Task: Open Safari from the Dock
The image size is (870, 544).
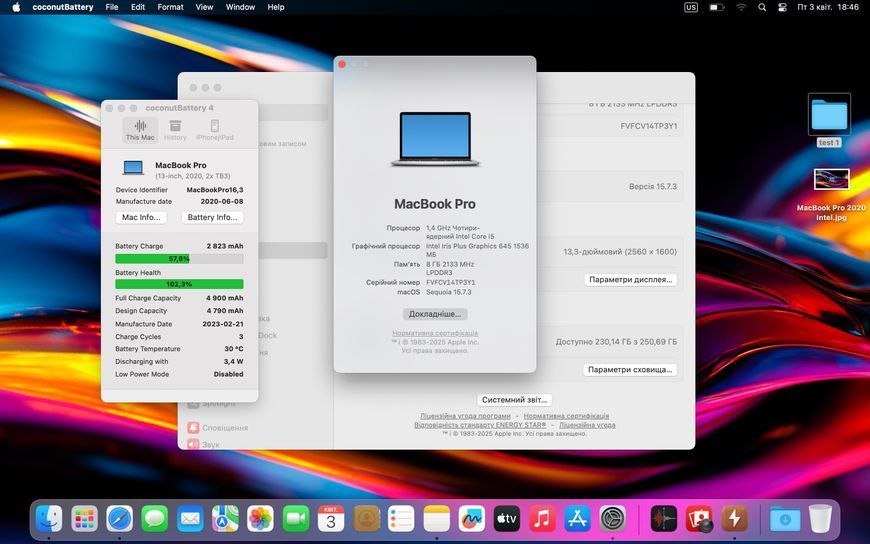Action: click(x=120, y=519)
